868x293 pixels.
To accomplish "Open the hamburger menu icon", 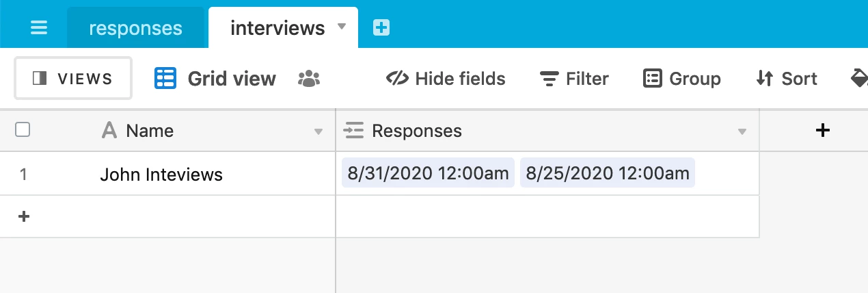I will (39, 28).
